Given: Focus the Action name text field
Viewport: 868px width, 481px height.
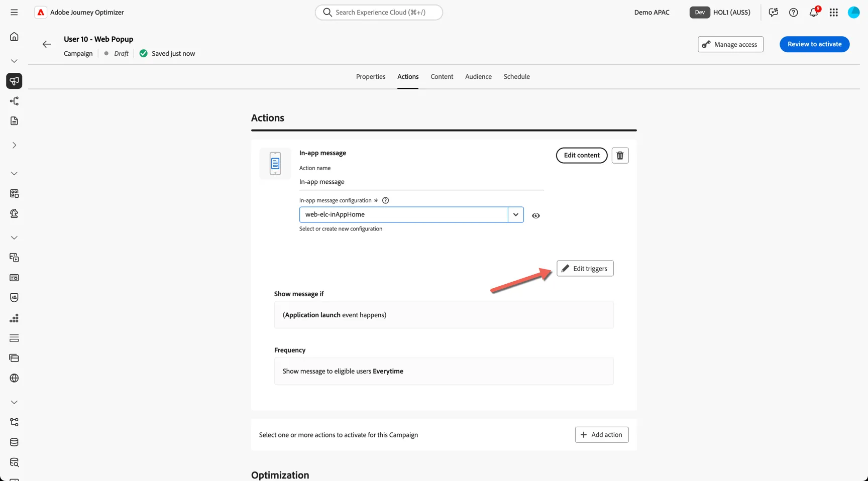Looking at the screenshot, I should point(421,182).
